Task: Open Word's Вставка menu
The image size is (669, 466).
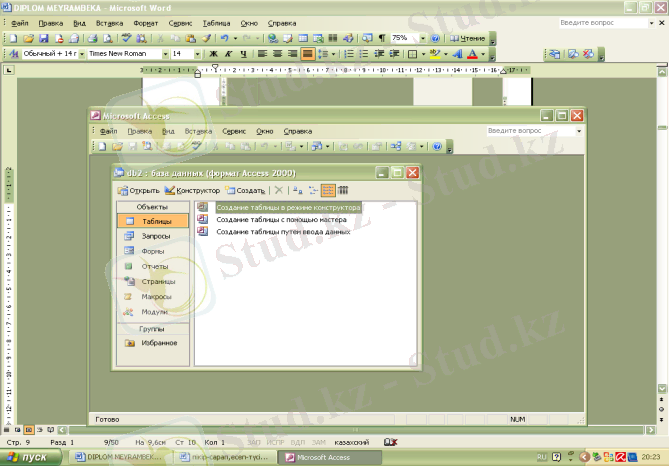Action: tap(109, 23)
